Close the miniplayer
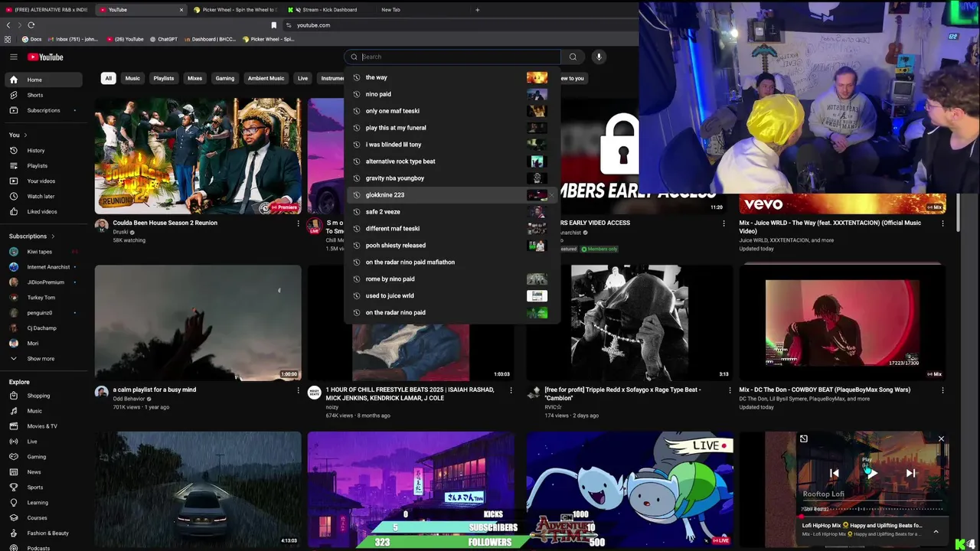The width and height of the screenshot is (980, 551). [x=941, y=439]
